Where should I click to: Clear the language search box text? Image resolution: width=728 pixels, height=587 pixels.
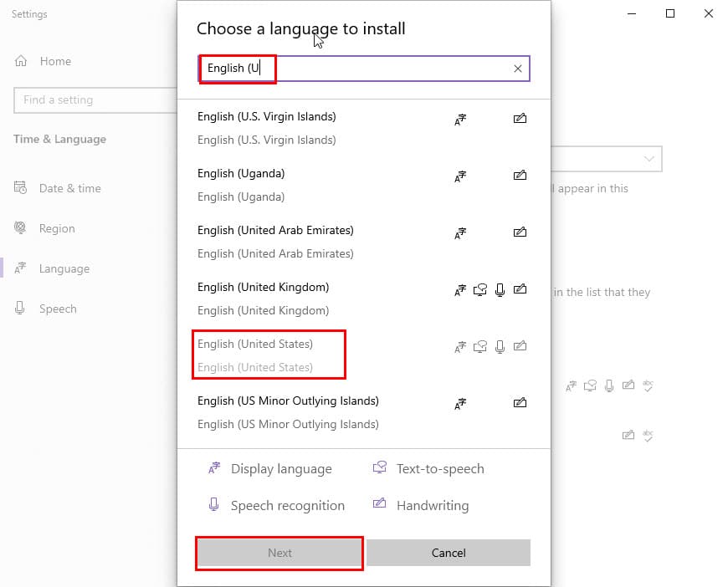click(517, 69)
